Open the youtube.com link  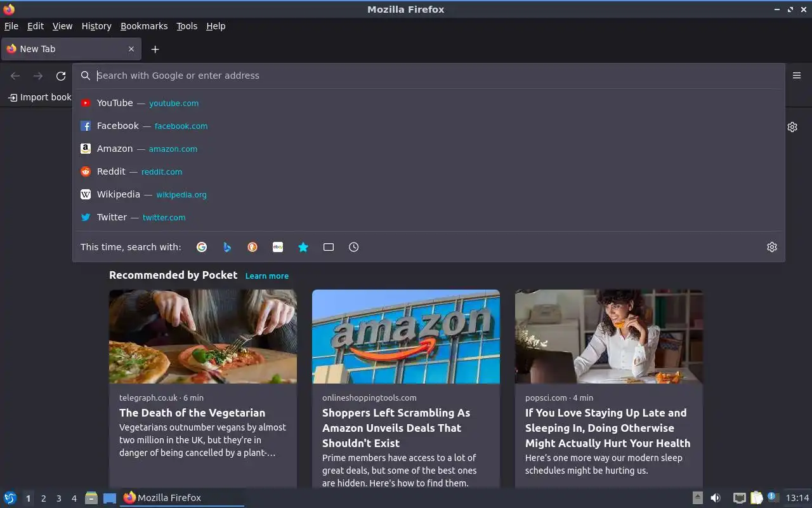(174, 103)
